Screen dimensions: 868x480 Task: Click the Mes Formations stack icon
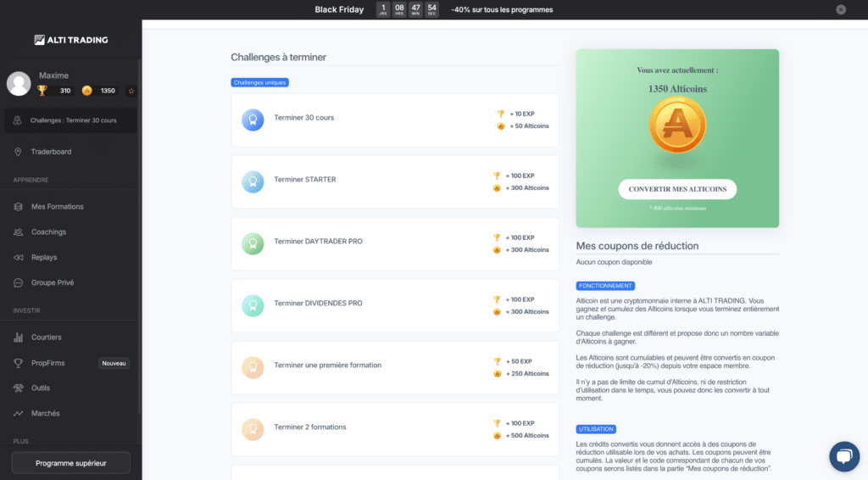(19, 207)
